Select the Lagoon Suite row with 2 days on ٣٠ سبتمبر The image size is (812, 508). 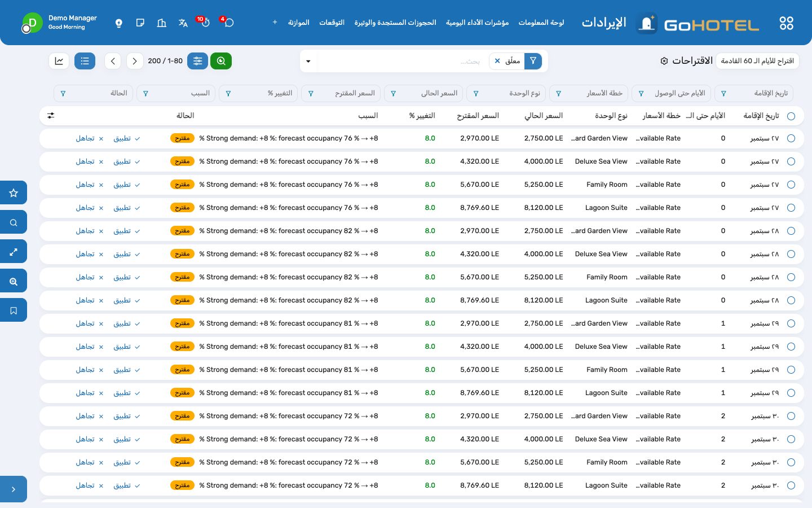click(x=791, y=485)
